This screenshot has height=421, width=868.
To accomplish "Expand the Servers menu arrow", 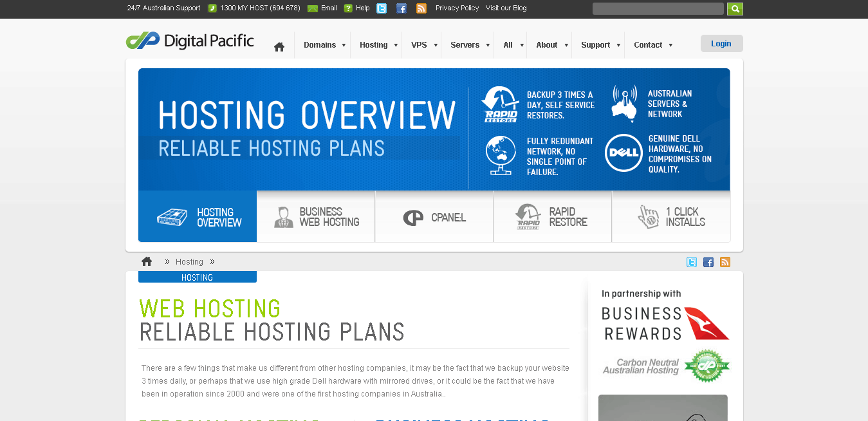I will [488, 45].
